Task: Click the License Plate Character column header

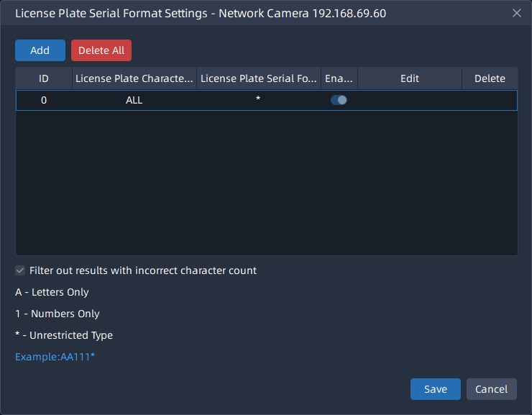Action: click(x=134, y=78)
